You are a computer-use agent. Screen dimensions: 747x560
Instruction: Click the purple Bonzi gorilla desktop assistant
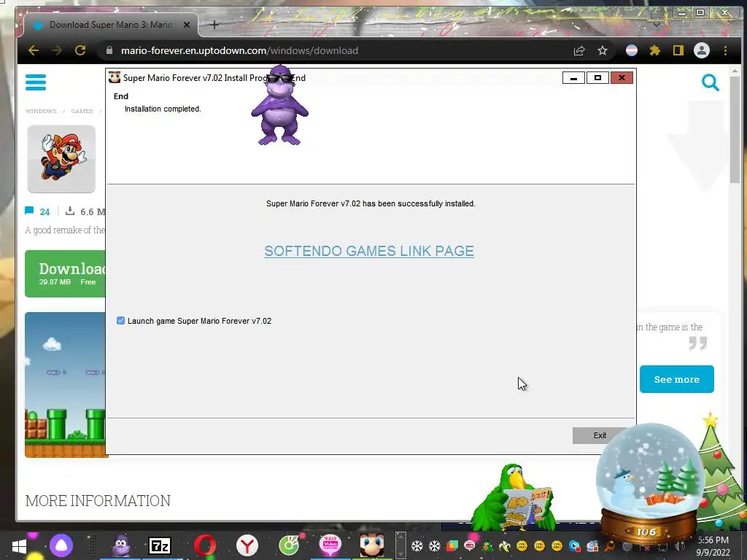point(279,106)
